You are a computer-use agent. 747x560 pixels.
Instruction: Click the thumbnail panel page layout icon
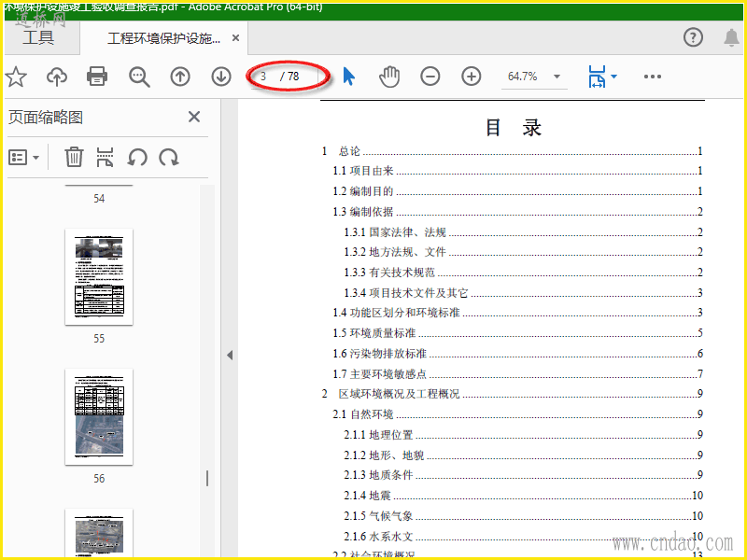(x=105, y=157)
